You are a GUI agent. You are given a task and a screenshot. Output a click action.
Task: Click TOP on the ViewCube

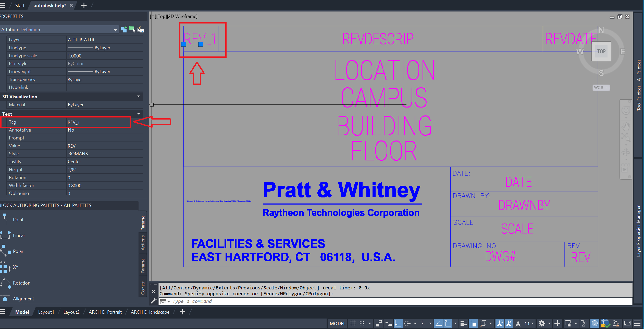[601, 51]
